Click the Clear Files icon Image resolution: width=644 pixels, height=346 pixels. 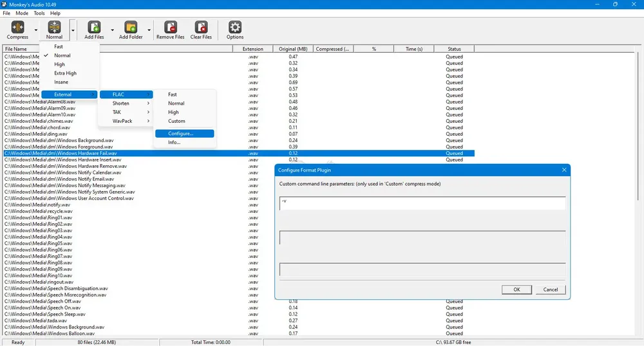[201, 27]
